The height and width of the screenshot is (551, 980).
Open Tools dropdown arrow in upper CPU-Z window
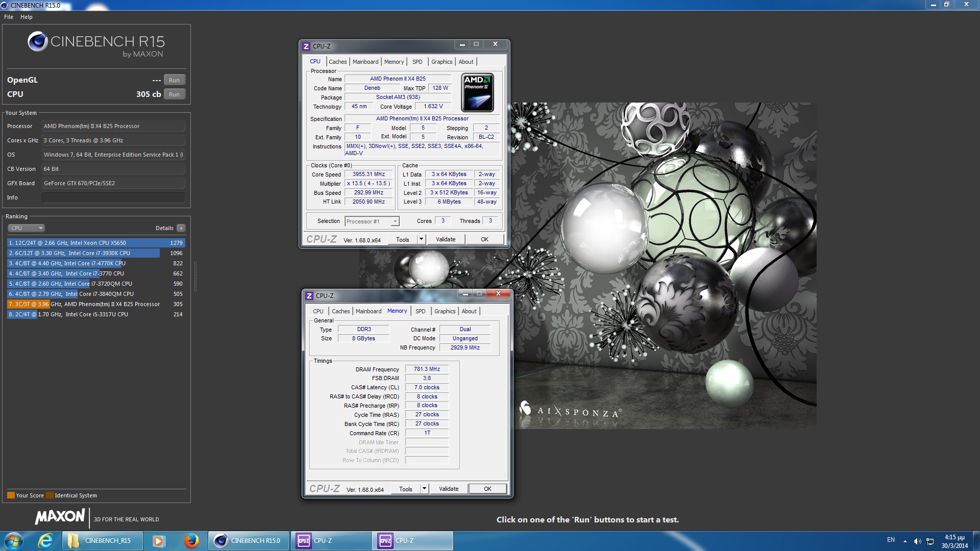[x=421, y=239]
